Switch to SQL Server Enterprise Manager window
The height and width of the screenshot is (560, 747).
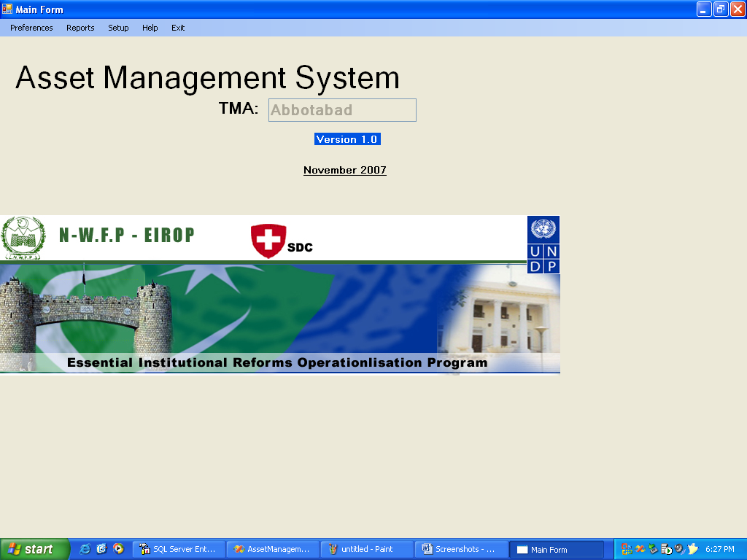tap(179, 549)
